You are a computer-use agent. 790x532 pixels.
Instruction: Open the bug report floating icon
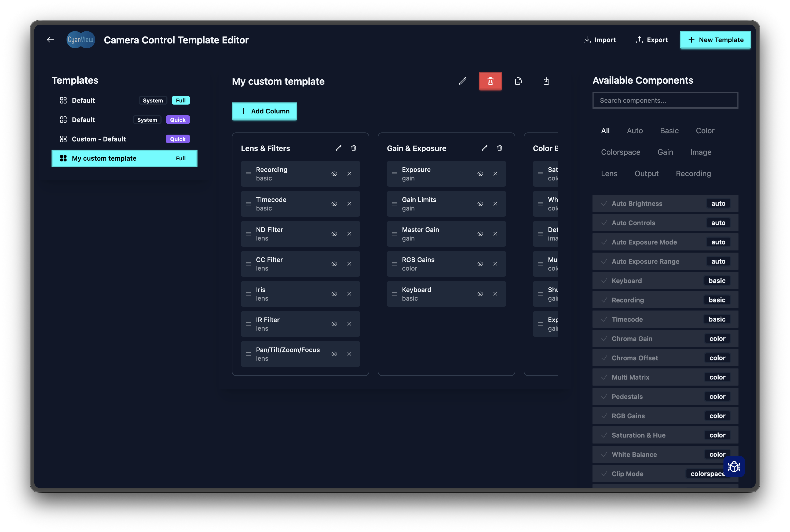(734, 467)
